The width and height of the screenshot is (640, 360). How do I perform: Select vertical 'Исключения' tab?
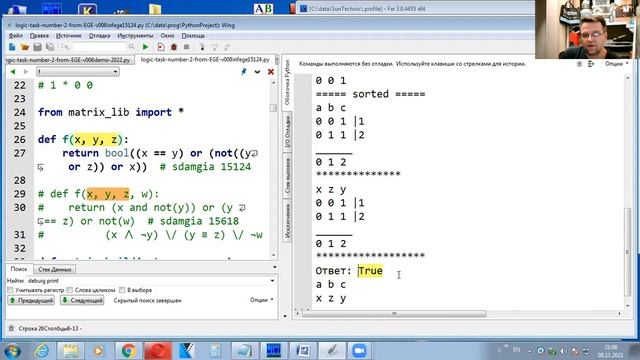287,220
